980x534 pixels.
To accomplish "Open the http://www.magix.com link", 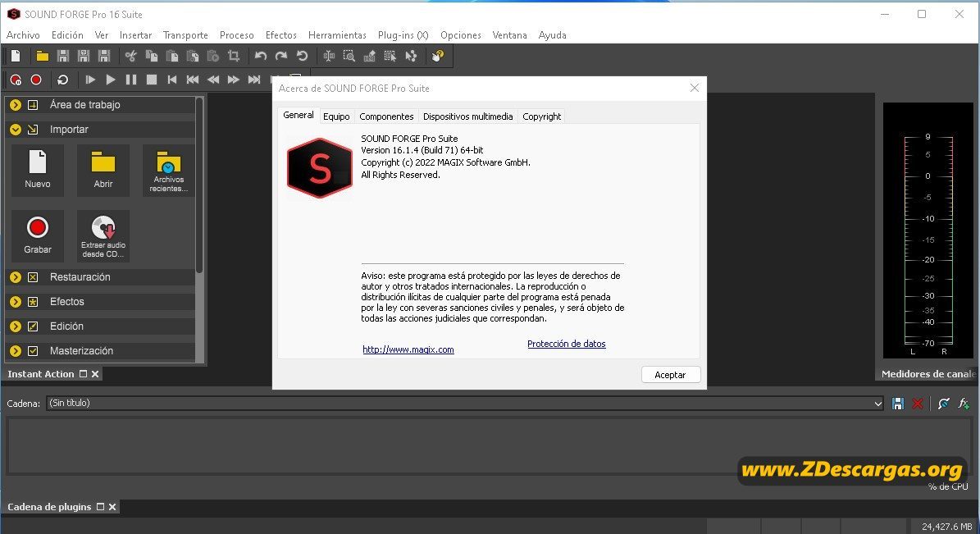I will click(408, 349).
